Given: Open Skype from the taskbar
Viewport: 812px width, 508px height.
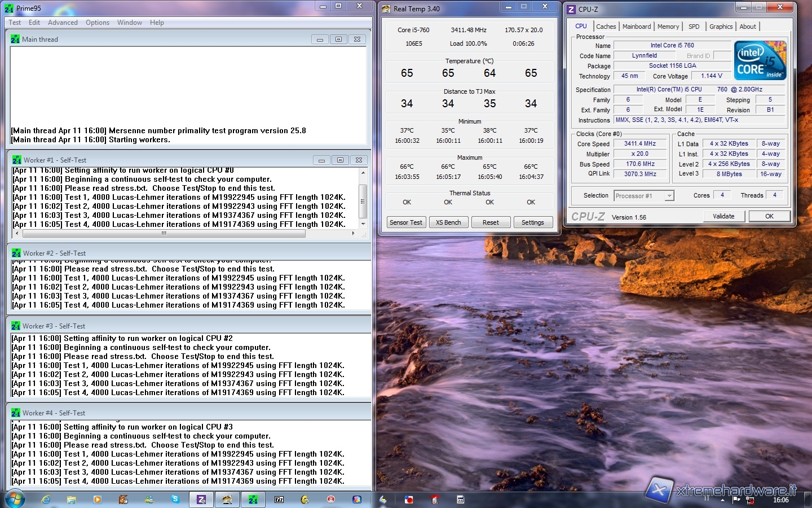Looking at the screenshot, I should 175,500.
